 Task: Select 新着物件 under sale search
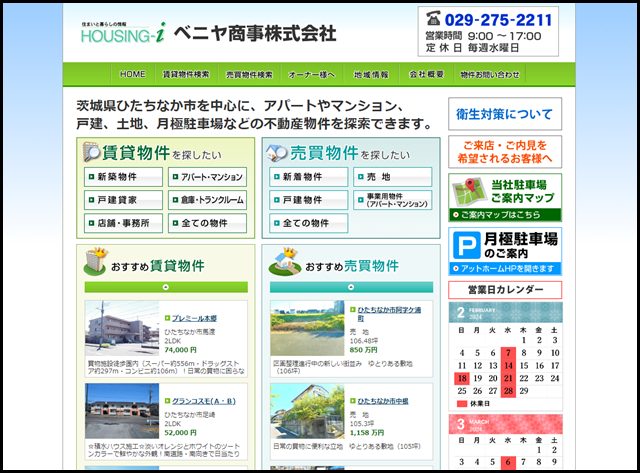[x=309, y=177]
